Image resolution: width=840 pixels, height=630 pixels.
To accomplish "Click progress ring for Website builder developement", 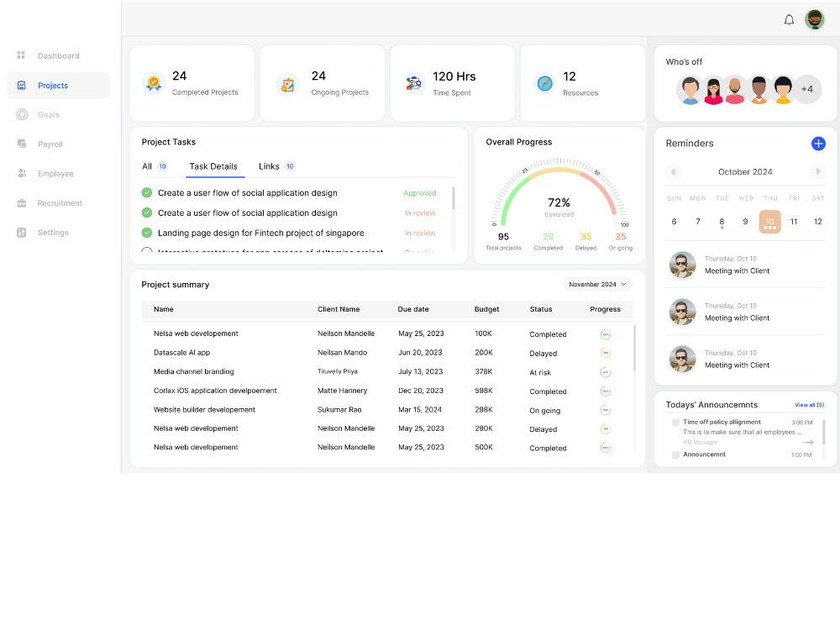I will tap(606, 411).
